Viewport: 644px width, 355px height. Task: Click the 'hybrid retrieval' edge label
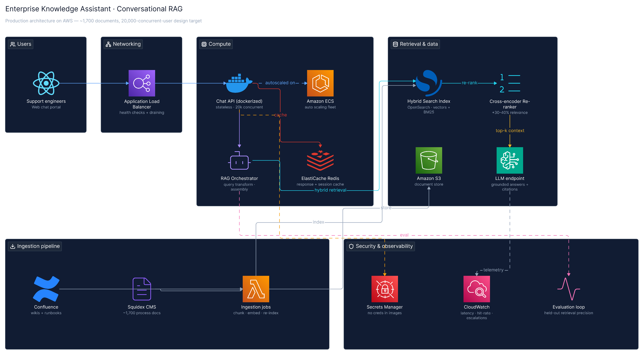click(x=330, y=190)
